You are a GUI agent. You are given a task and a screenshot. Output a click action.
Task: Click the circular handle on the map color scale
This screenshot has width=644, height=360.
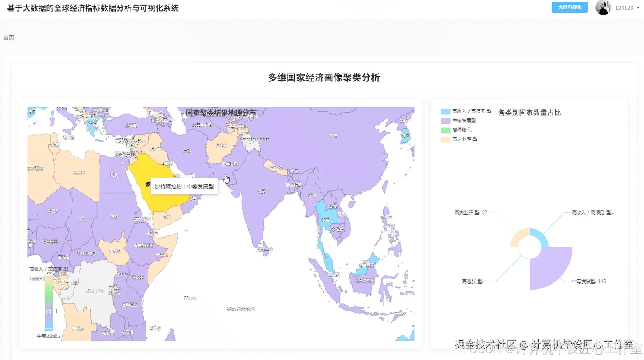point(49,312)
